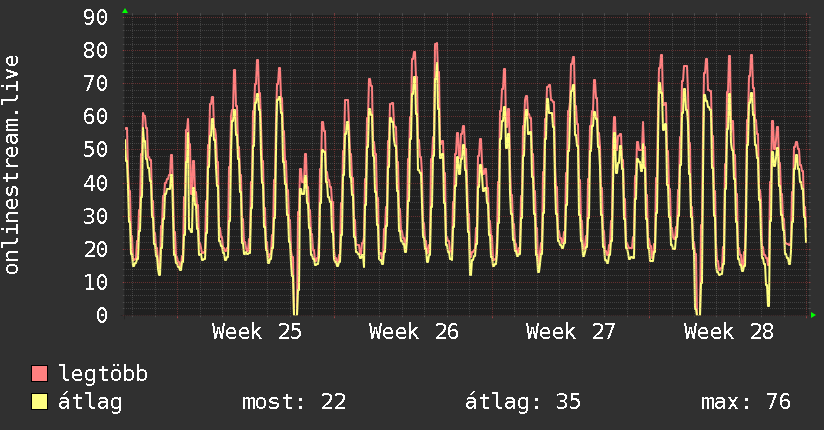
Task: Click the 0 y-axis tick label
Action: click(102, 315)
